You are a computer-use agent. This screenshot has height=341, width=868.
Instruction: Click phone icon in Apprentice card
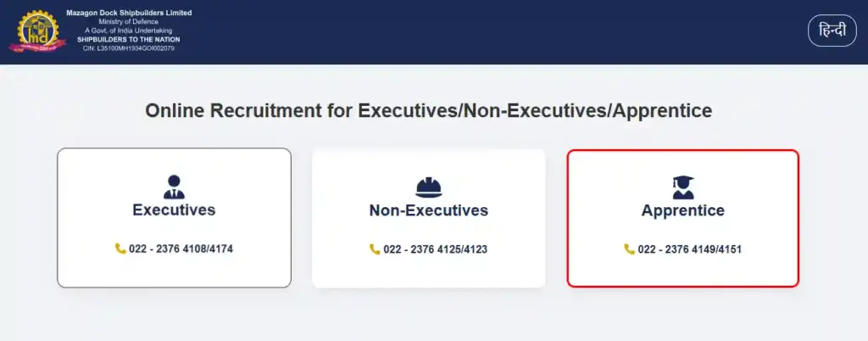pos(629,249)
